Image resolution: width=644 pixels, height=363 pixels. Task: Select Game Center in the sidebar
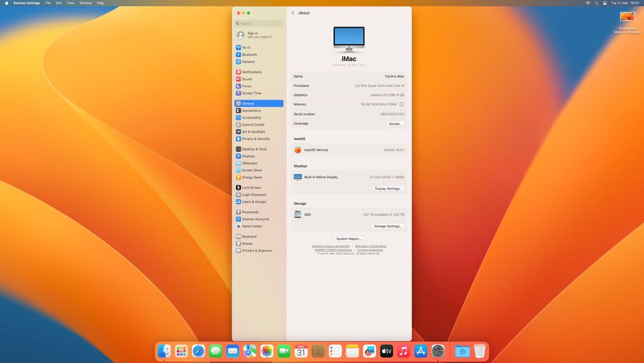pos(259,226)
